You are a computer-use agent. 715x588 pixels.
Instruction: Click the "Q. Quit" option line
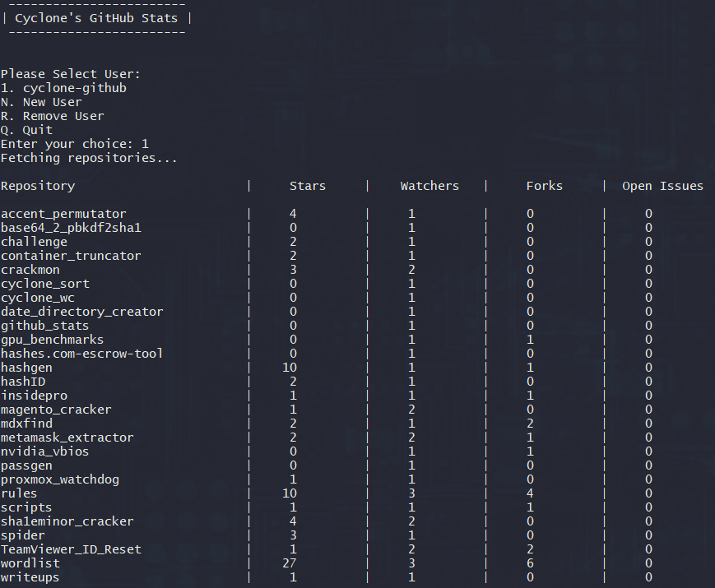(x=26, y=130)
